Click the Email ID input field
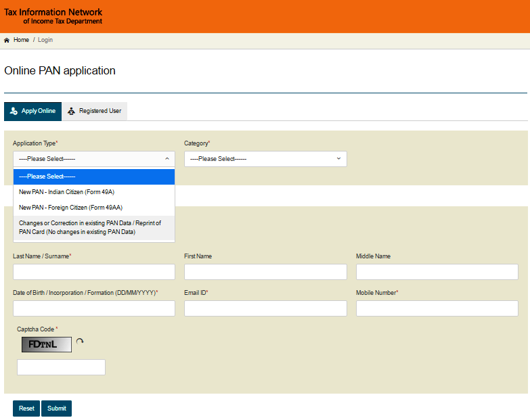The width and height of the screenshot is (530, 420). (265, 308)
